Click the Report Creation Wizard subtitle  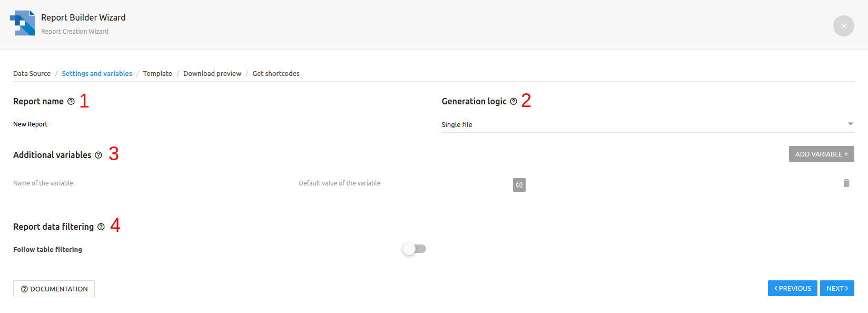[75, 32]
